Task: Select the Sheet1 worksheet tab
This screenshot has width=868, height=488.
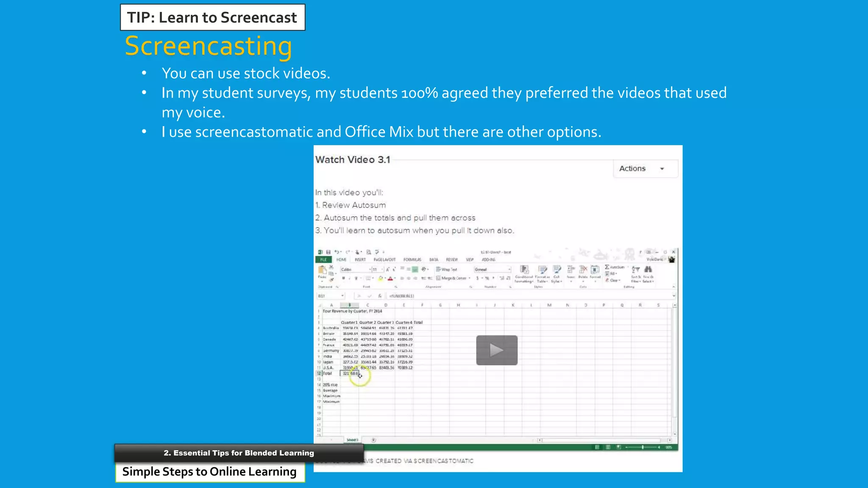Action: (x=352, y=440)
